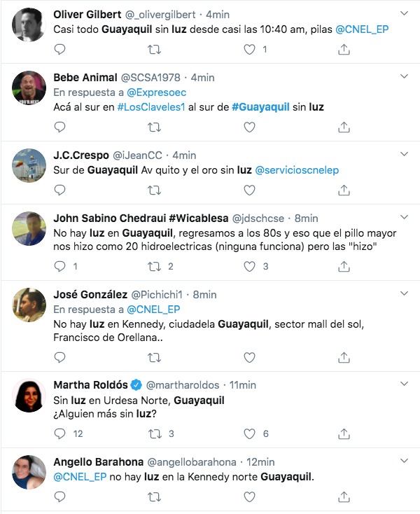Like Oliver Gilbert's tweet with 1 like
This screenshot has height=514, width=420.
point(249,50)
